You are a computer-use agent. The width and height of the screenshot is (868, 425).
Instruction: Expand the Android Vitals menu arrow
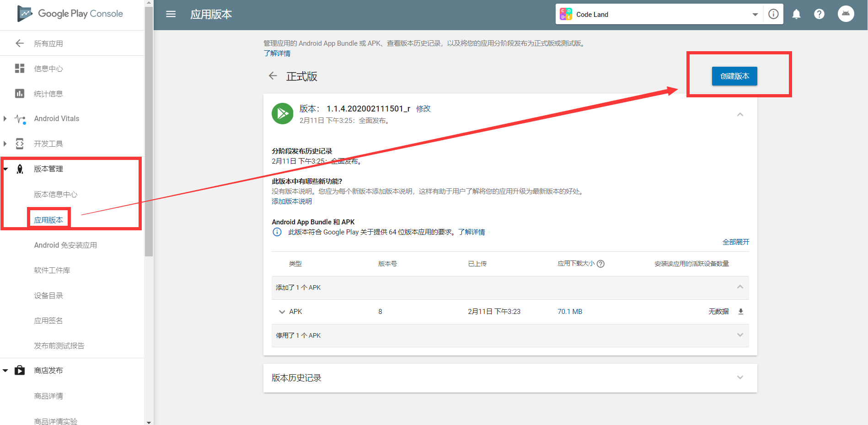point(5,119)
